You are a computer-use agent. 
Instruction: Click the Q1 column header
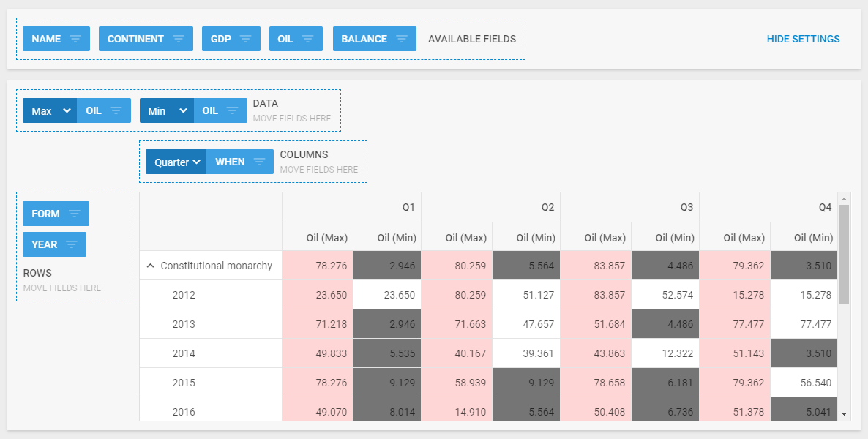(x=351, y=207)
